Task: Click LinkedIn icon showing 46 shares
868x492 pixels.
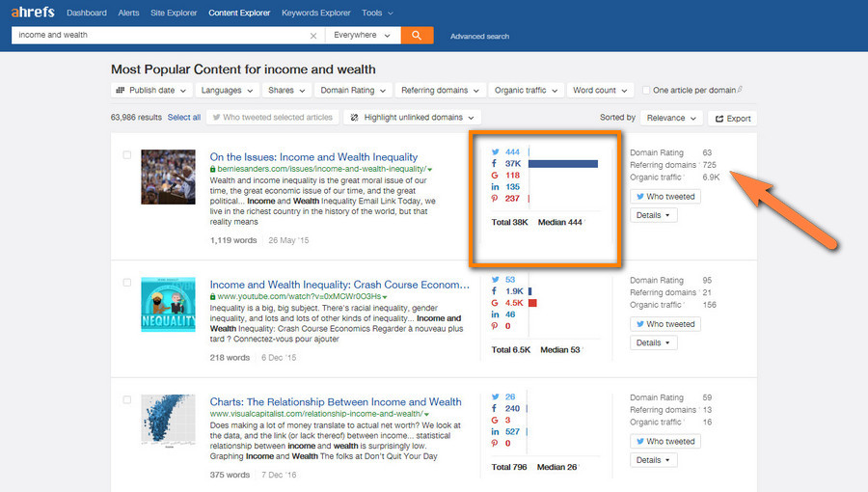Action: tap(495, 314)
